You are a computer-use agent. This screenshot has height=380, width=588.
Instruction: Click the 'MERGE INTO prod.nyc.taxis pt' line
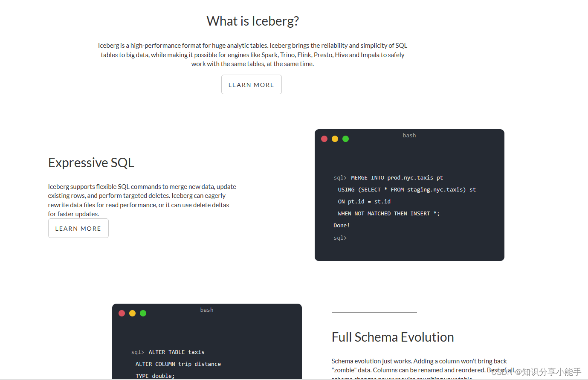[397, 178]
